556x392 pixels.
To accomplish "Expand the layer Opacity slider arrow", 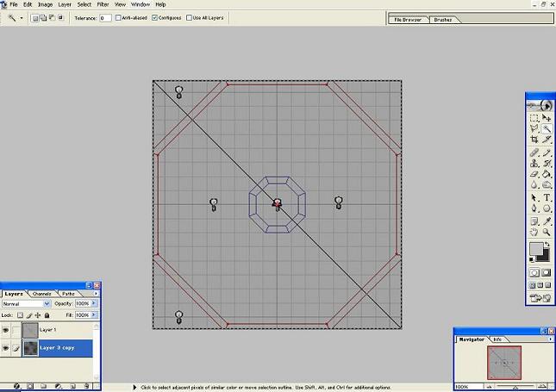I will 95,304.
